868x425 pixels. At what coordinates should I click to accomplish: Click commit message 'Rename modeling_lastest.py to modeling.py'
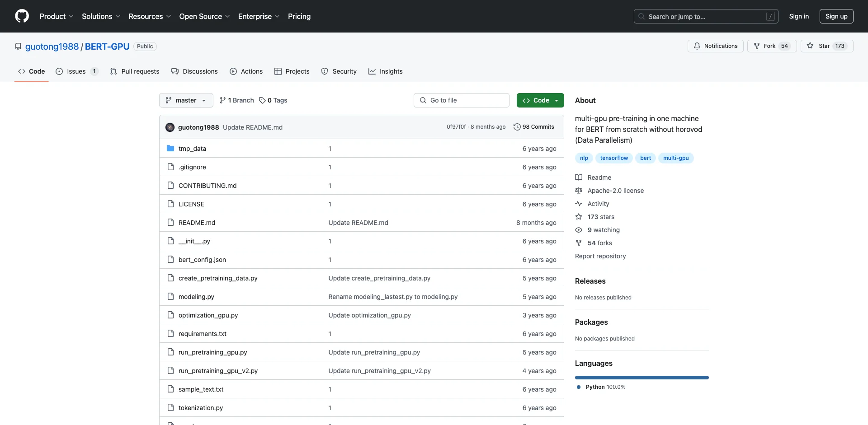393,297
